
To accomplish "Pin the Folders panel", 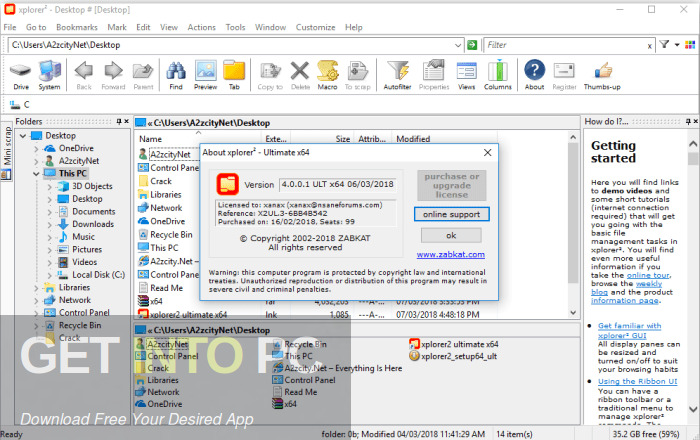I will [119, 121].
